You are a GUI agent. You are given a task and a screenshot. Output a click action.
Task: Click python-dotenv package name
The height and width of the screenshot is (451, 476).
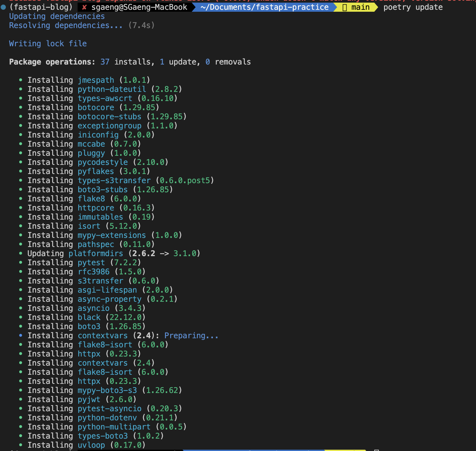coord(107,418)
